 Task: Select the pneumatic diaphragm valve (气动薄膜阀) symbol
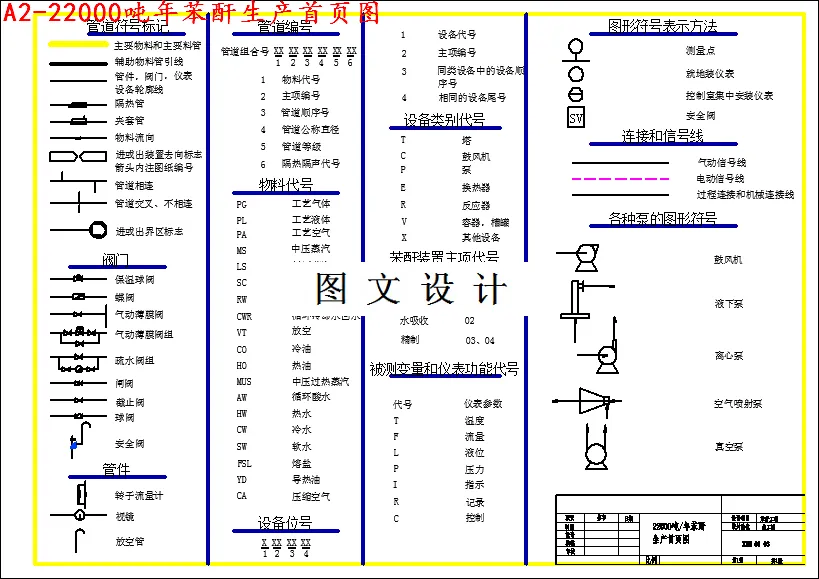75,315
